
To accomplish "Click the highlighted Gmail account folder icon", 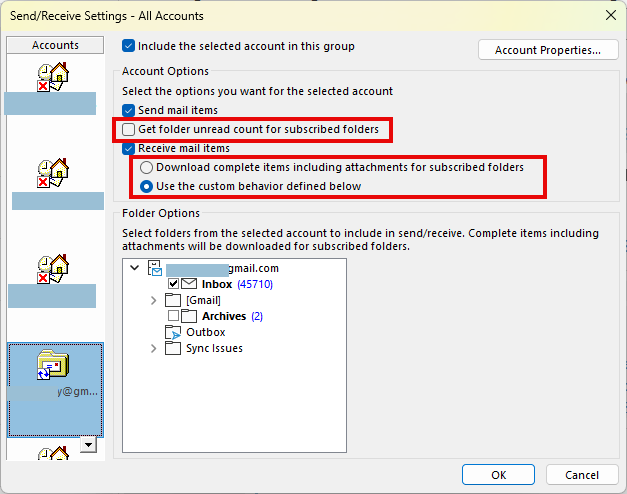I will (52, 366).
